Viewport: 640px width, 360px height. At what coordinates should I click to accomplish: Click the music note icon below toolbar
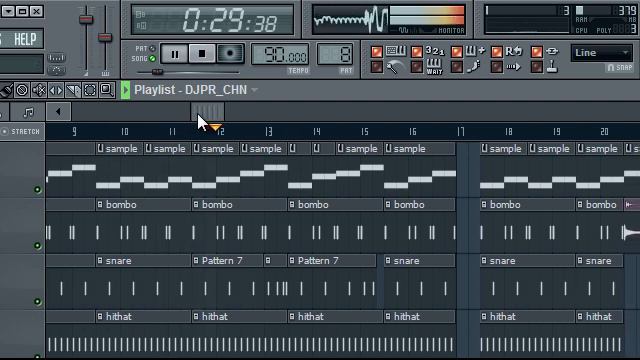pyautogui.click(x=28, y=112)
